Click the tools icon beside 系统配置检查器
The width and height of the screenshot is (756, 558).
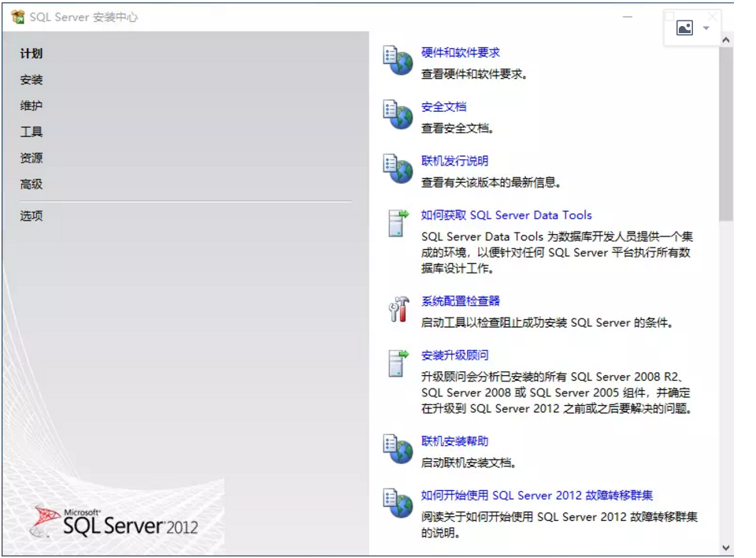[x=398, y=309]
